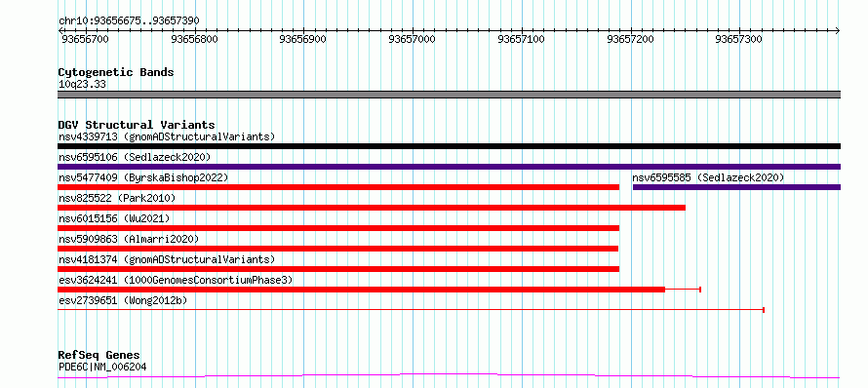Click the thin red esv2739651 variant line
The image size is (868, 388).
[x=411, y=310]
